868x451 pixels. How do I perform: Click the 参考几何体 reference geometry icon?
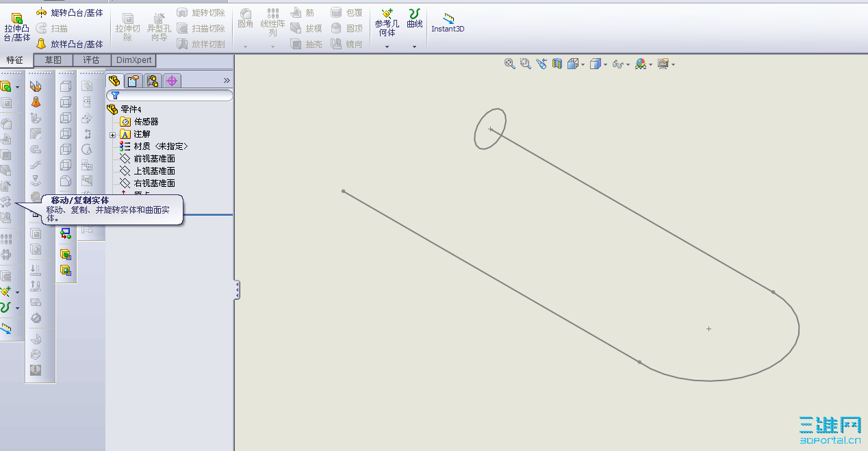(x=387, y=23)
